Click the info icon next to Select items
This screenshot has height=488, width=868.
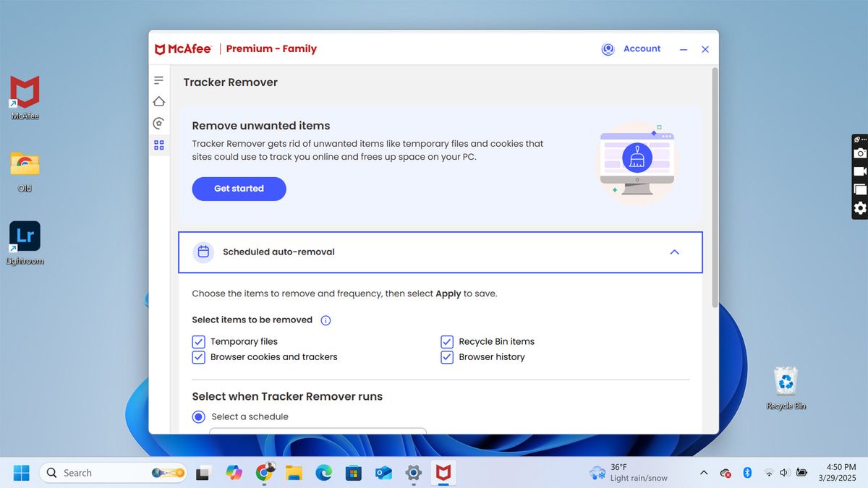tap(325, 320)
